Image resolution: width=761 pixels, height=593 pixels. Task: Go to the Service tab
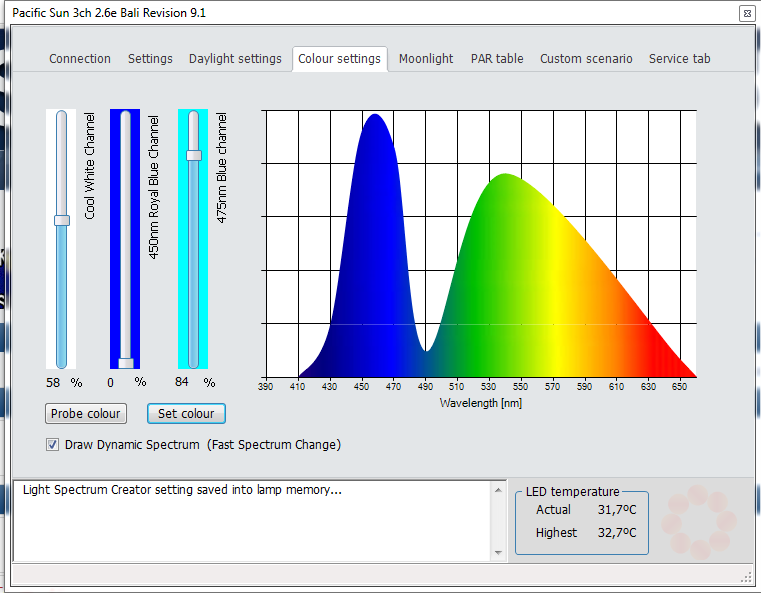[x=679, y=59]
